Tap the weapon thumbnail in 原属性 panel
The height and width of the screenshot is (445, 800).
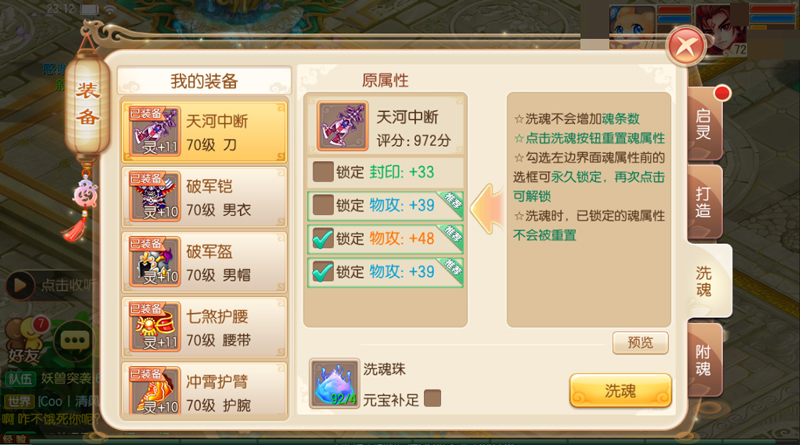(342, 126)
